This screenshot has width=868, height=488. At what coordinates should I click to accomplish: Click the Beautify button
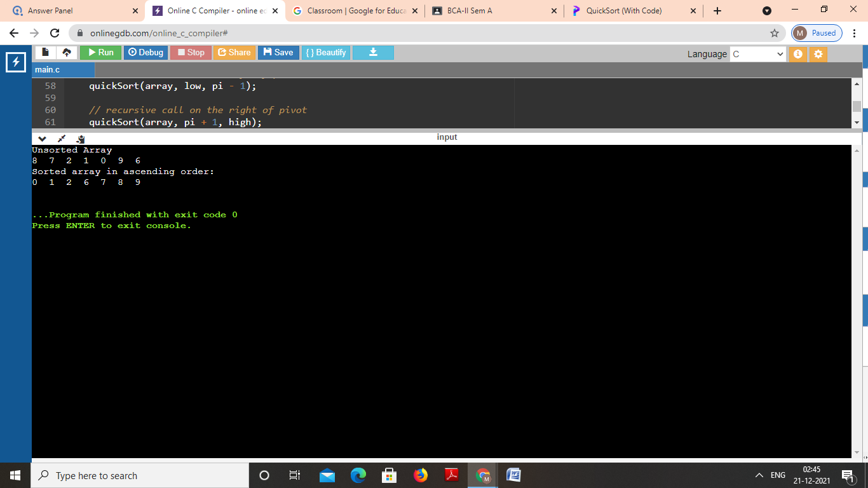(326, 53)
